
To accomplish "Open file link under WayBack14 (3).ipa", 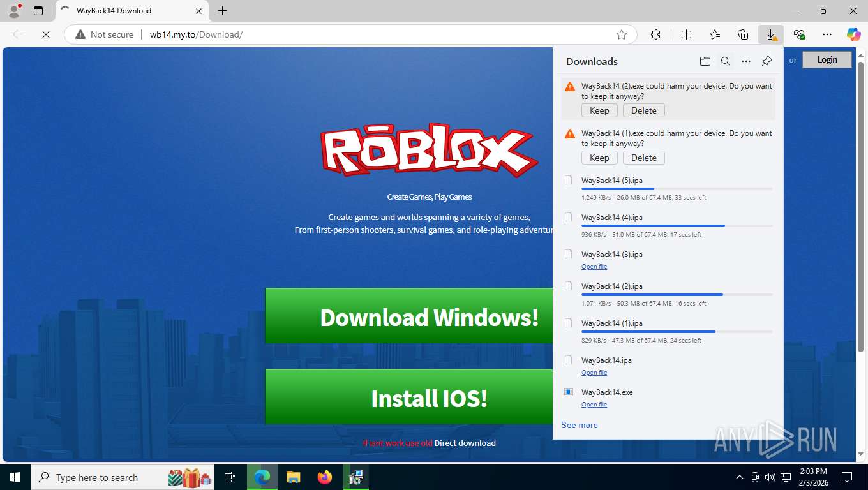I will [x=594, y=267].
